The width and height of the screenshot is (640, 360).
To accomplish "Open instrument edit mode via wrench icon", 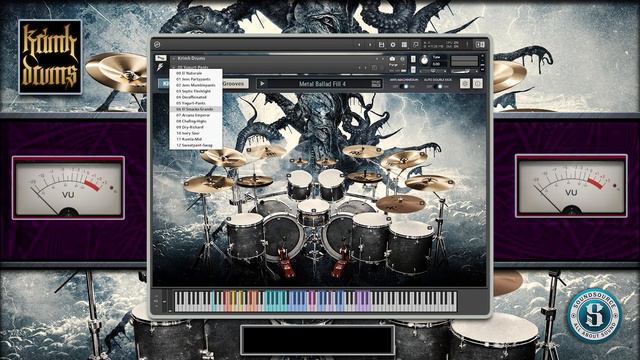I will click(x=161, y=58).
